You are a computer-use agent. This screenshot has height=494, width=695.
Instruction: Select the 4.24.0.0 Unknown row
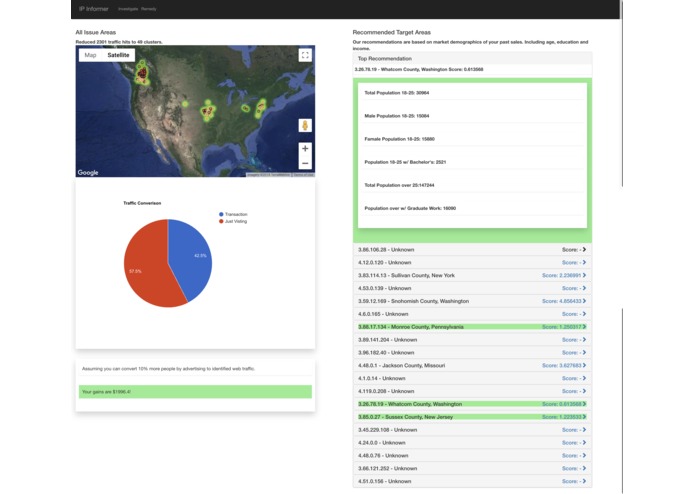pos(472,443)
